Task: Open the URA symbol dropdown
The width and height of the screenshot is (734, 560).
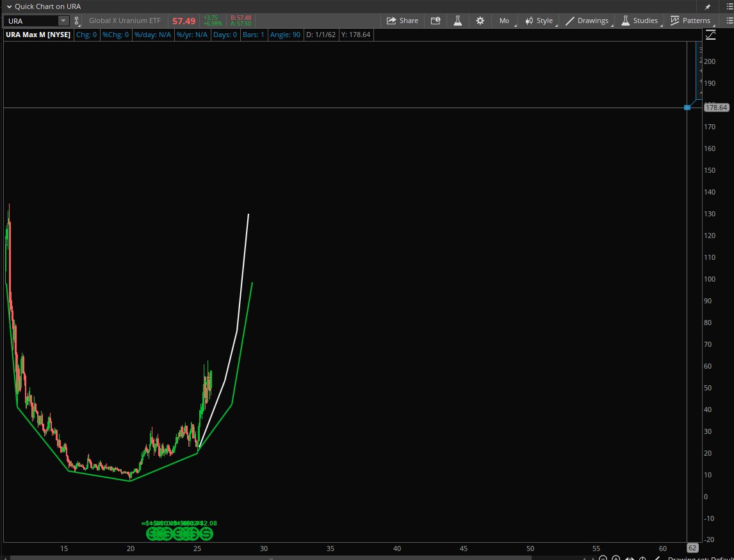Action: 63,20
